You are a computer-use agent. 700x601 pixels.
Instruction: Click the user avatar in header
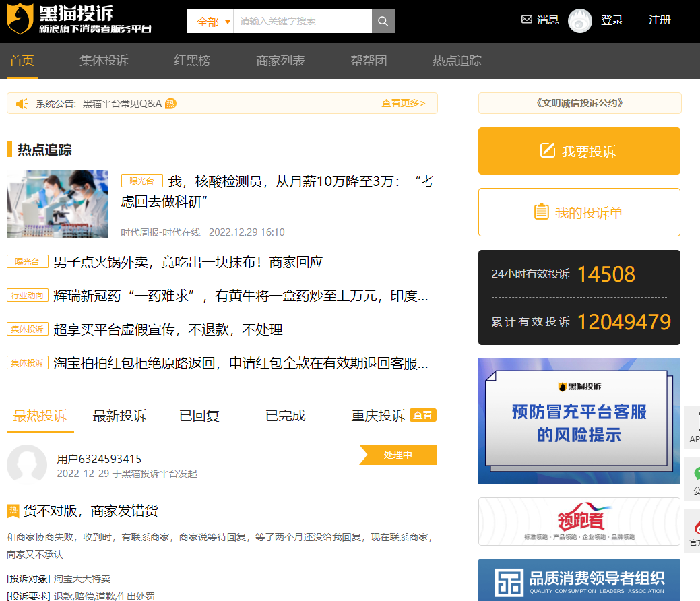pyautogui.click(x=579, y=21)
